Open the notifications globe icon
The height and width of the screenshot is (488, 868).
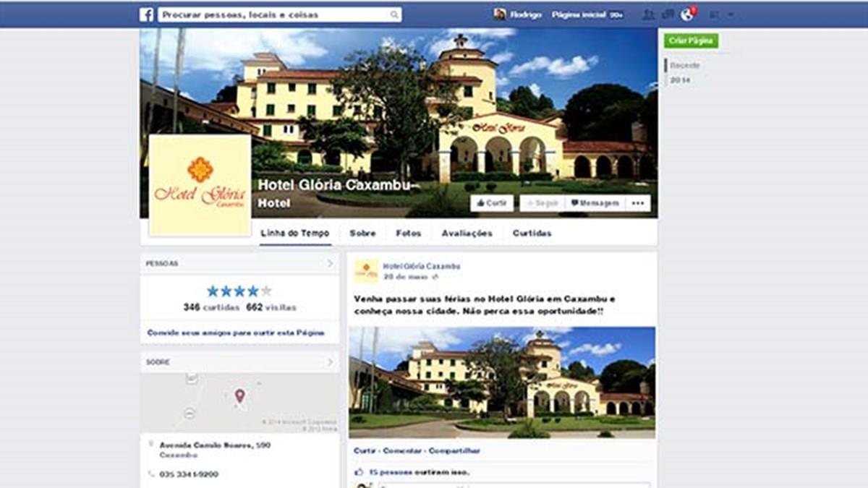(x=687, y=14)
